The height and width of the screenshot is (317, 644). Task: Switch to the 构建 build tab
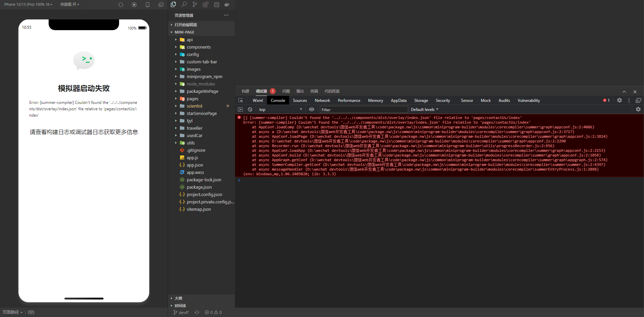(246, 91)
